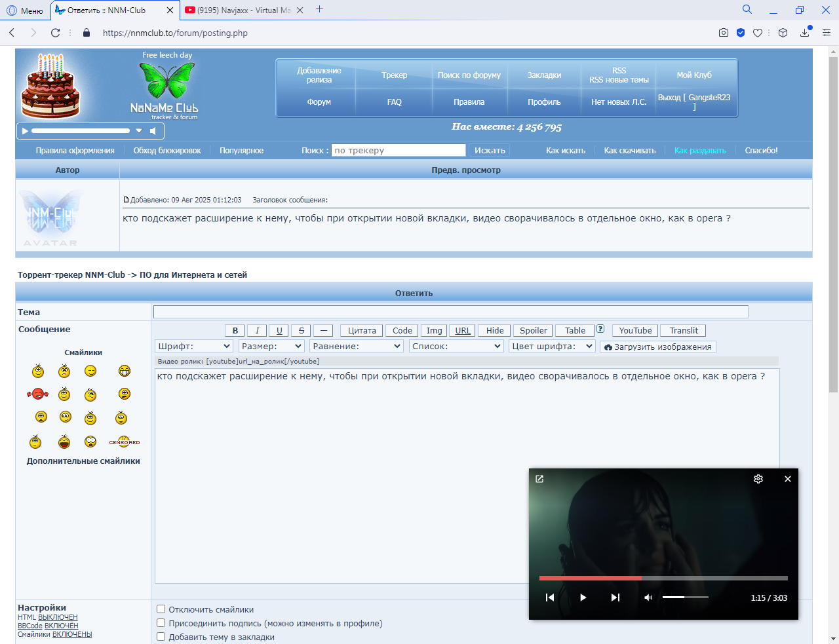Tick 'Добавить тему в закладки' checkbox
Image resolution: width=839 pixels, height=644 pixels.
(161, 637)
